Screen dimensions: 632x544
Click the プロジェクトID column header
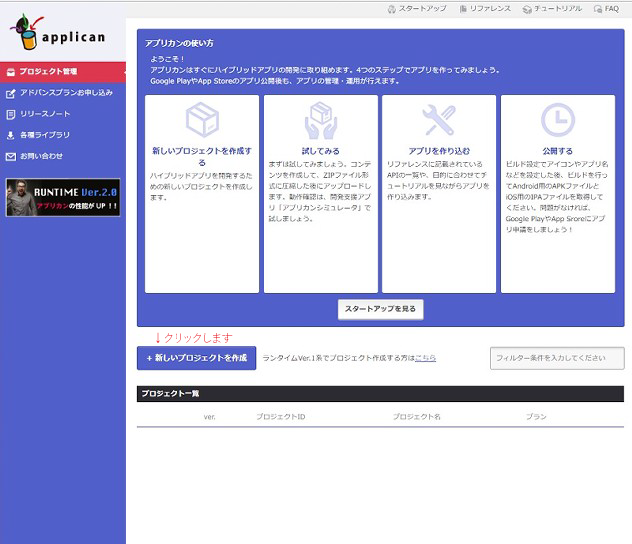pos(281,417)
